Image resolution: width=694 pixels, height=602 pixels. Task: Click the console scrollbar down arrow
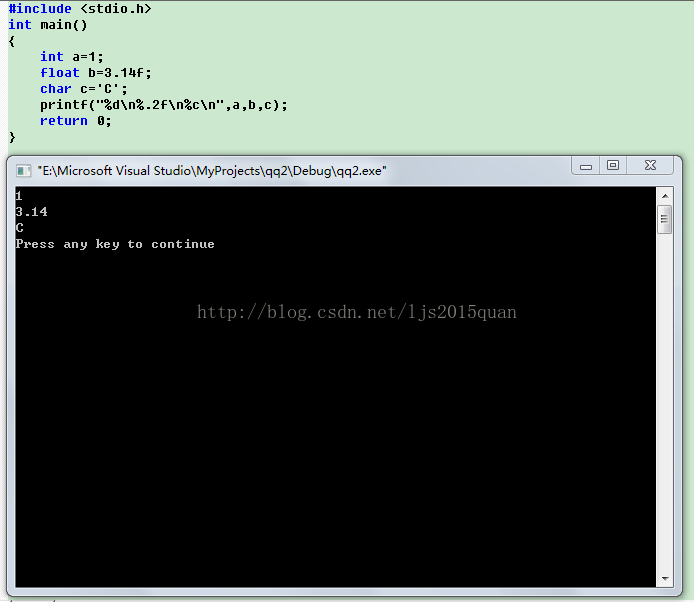coord(665,578)
